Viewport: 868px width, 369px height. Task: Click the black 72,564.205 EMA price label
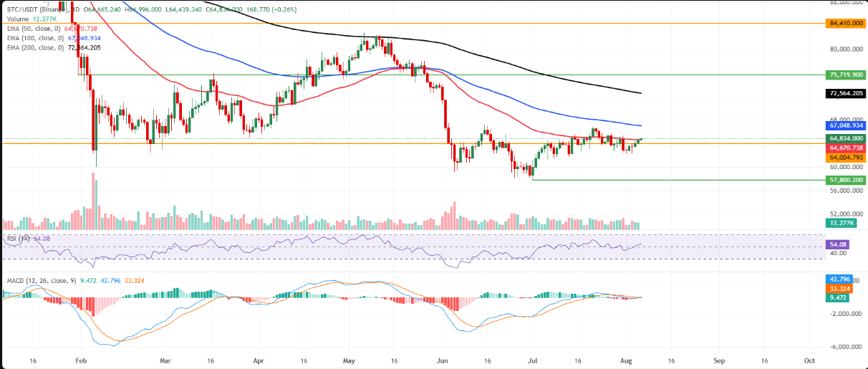tap(845, 93)
